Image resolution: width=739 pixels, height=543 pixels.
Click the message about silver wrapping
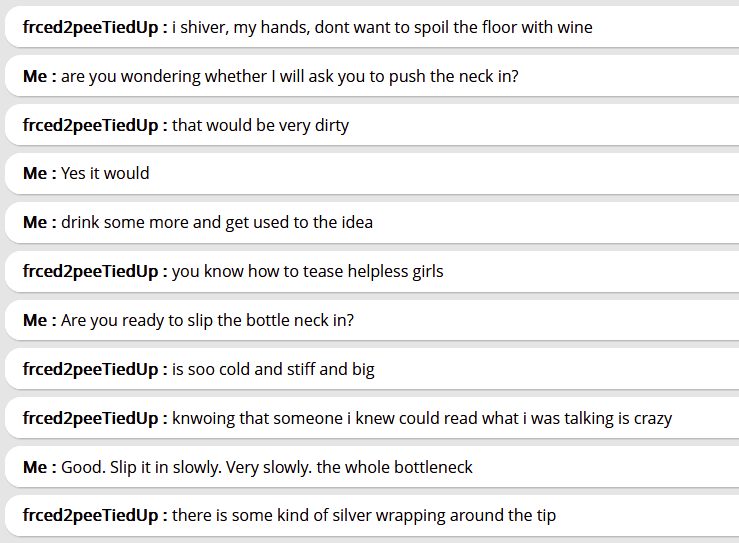pos(364,516)
